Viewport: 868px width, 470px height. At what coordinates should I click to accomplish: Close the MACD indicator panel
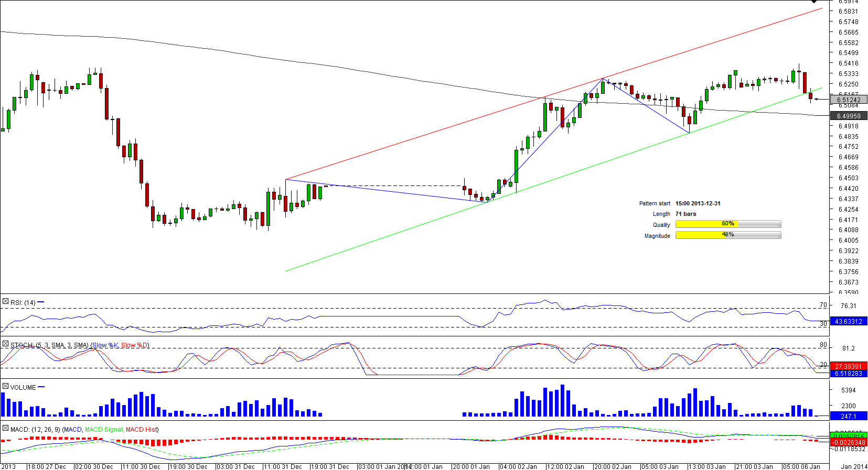pos(5,429)
